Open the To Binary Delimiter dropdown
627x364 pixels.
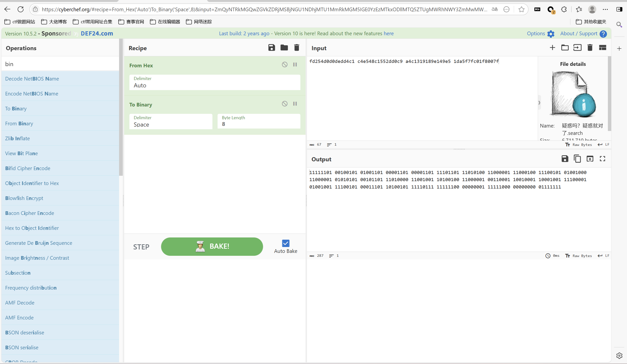(171, 121)
